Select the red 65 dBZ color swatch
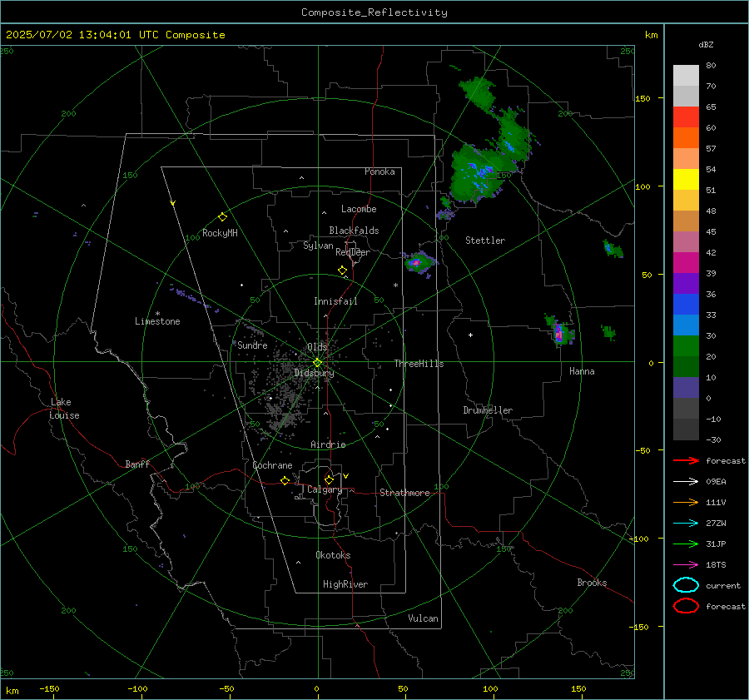749x700 pixels. click(x=686, y=117)
